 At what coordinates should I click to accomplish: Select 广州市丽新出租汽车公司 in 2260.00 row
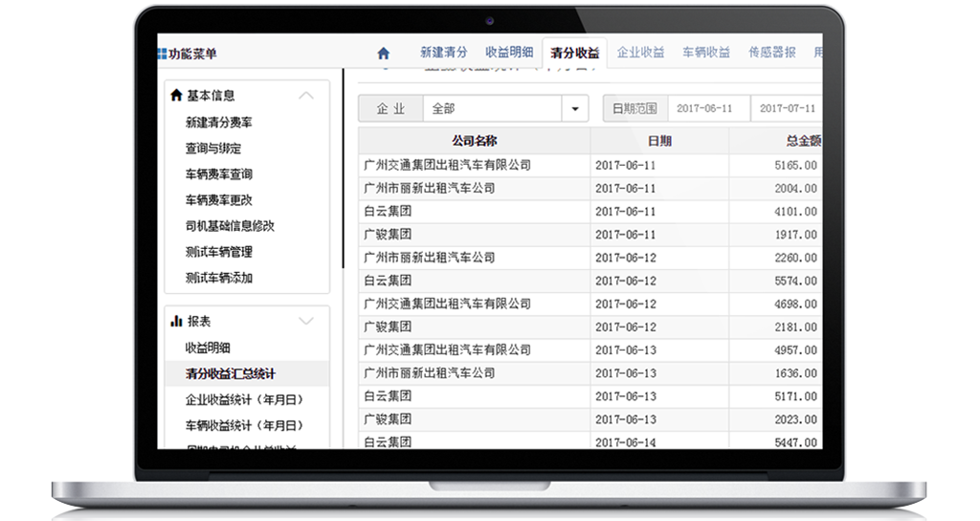pyautogui.click(x=430, y=259)
